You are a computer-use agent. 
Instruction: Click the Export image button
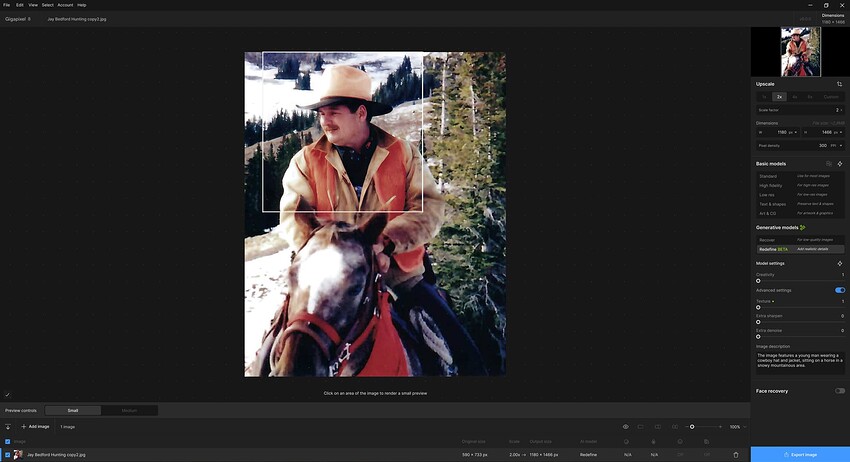800,454
